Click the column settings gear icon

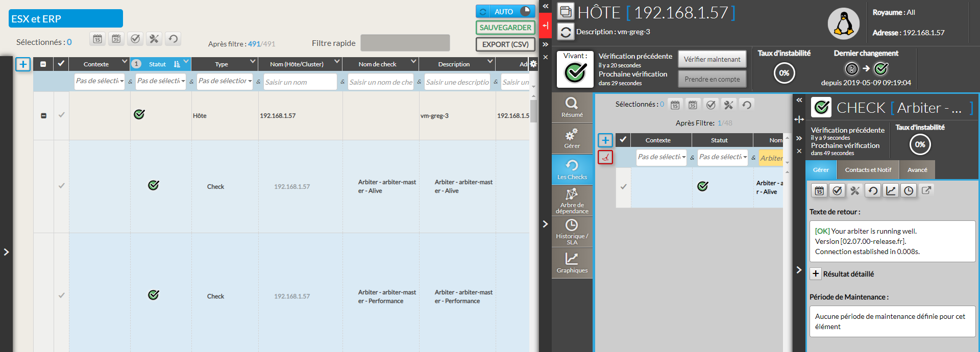click(533, 64)
